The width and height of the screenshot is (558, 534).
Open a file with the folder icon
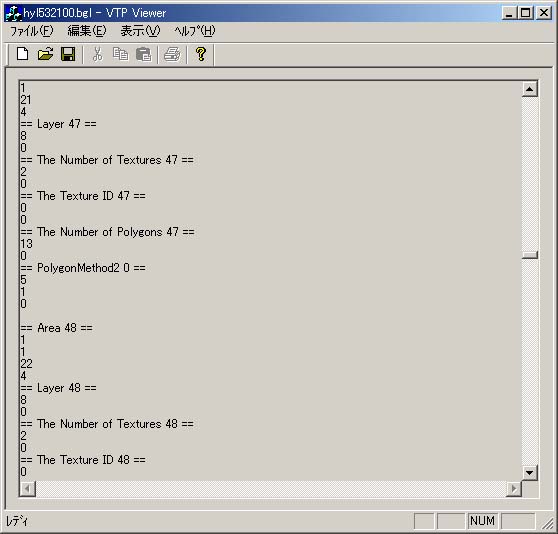(x=46, y=54)
